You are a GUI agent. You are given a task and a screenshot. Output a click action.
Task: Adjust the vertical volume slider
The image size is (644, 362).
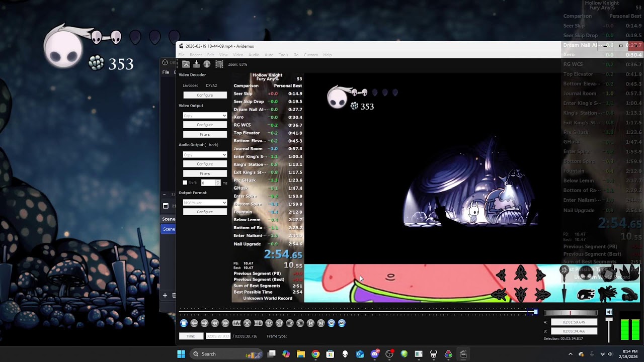tap(609, 330)
